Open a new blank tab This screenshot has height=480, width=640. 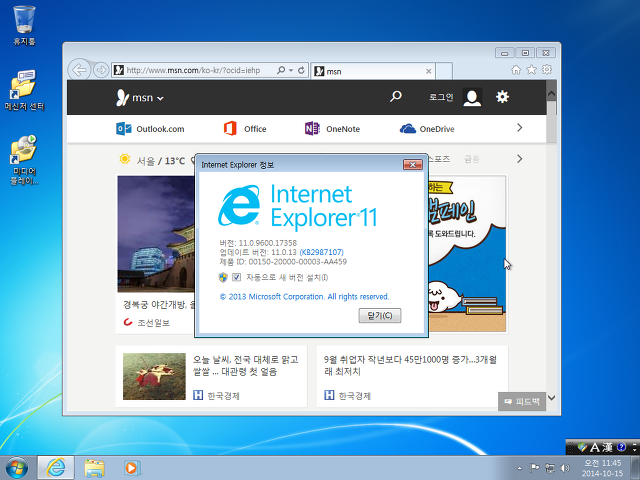click(x=444, y=71)
